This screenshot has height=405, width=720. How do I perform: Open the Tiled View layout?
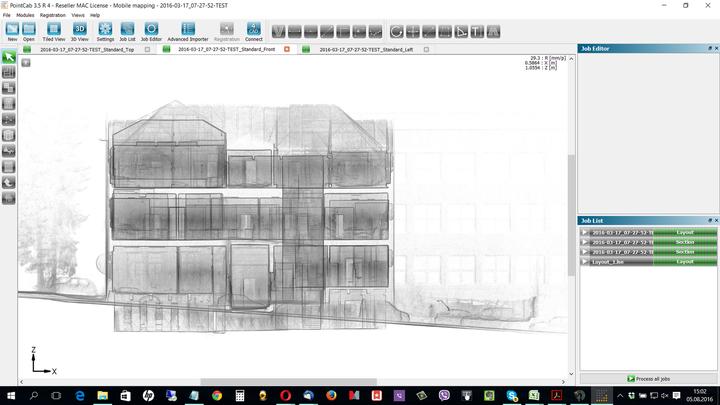pyautogui.click(x=53, y=30)
